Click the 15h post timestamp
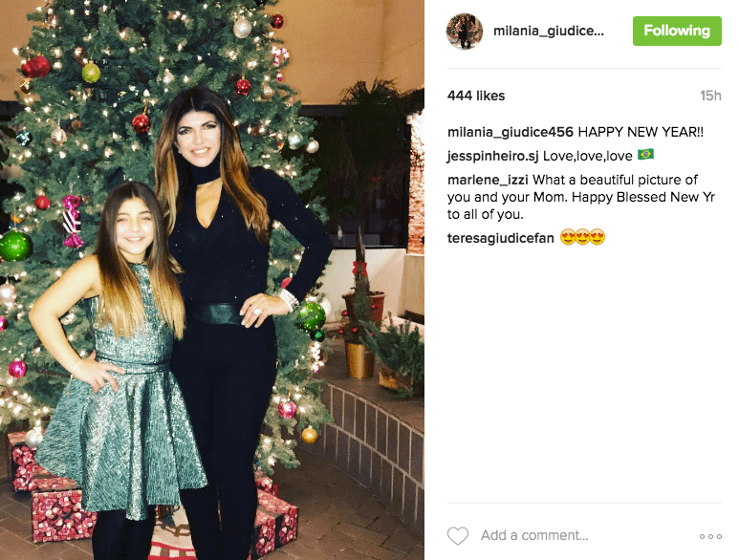 (710, 96)
